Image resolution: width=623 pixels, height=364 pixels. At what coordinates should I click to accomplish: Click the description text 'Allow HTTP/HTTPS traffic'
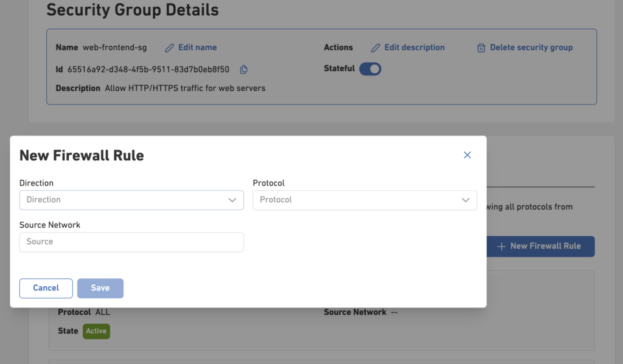(x=154, y=88)
